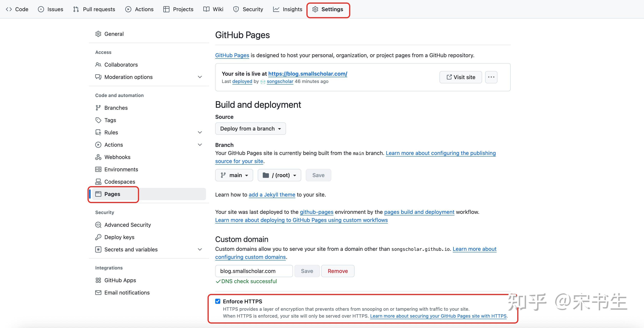Click the Branches git-branch icon in sidebar
This screenshot has width=644, height=328.
click(x=98, y=108)
